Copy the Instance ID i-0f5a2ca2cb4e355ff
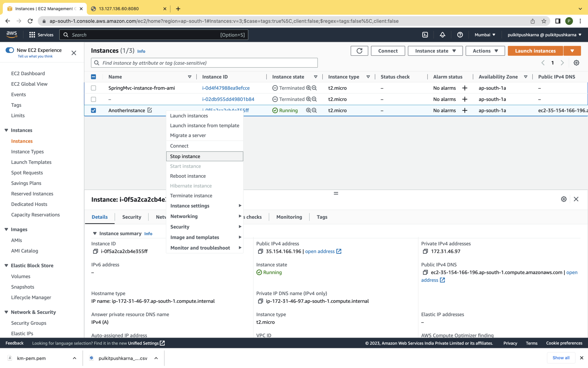The width and height of the screenshot is (588, 368). [95, 251]
